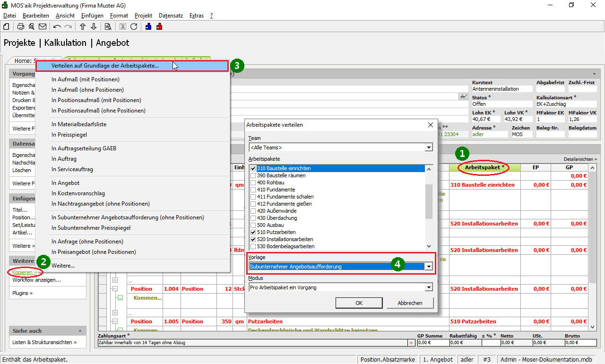Open print preview via magnifier icon
This screenshot has height=364, width=605.
(x=32, y=26)
